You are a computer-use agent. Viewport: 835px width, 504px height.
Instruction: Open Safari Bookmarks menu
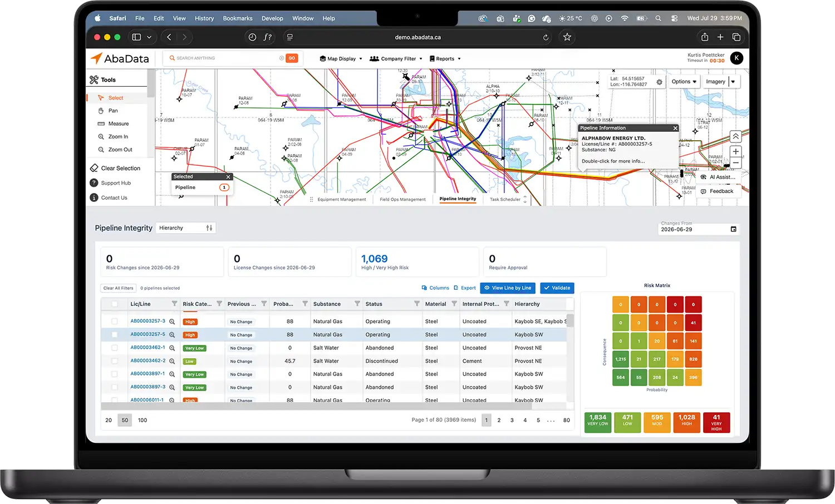click(238, 18)
